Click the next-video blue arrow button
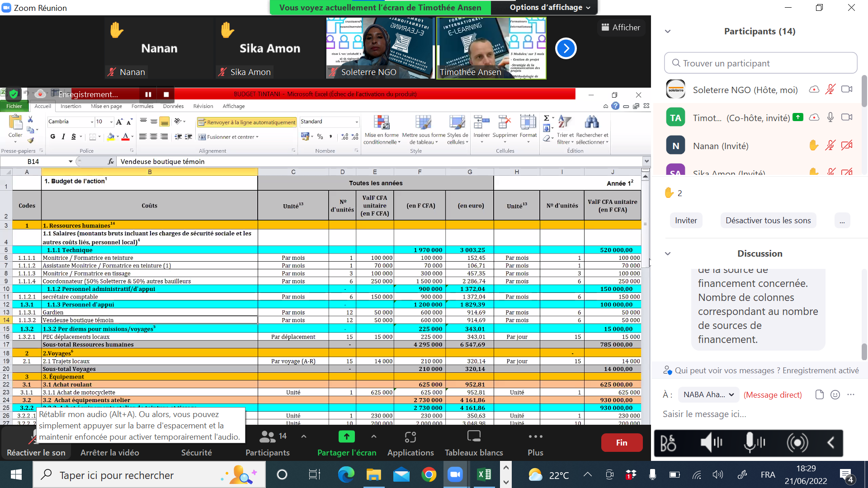The image size is (868, 488). pos(566,48)
